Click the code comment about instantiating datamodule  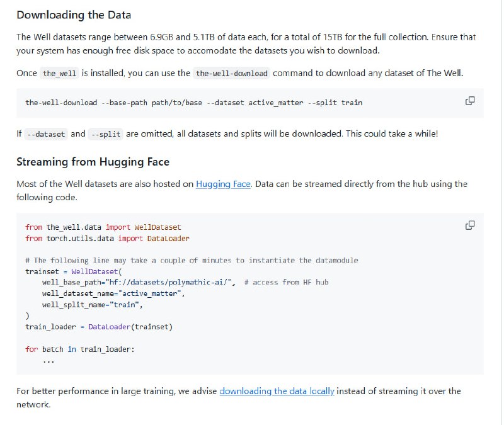coord(192,261)
